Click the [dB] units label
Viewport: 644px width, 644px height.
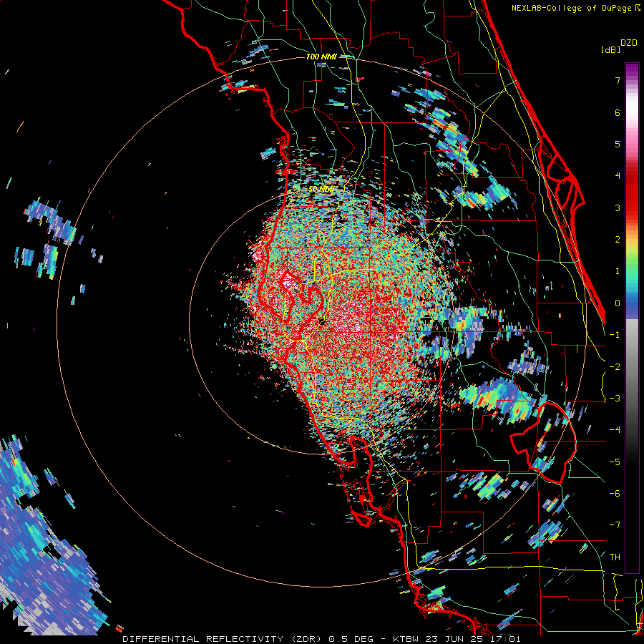[x=610, y=49]
